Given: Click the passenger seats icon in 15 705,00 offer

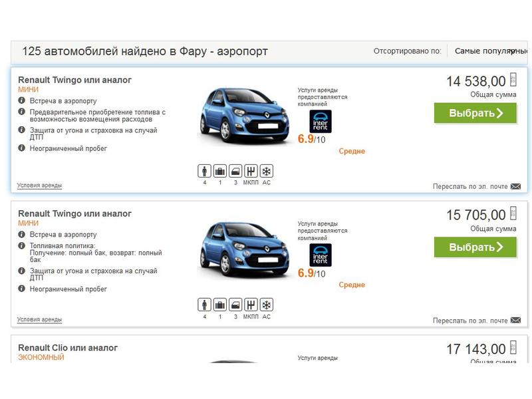Looking at the screenshot, I should (x=204, y=305).
